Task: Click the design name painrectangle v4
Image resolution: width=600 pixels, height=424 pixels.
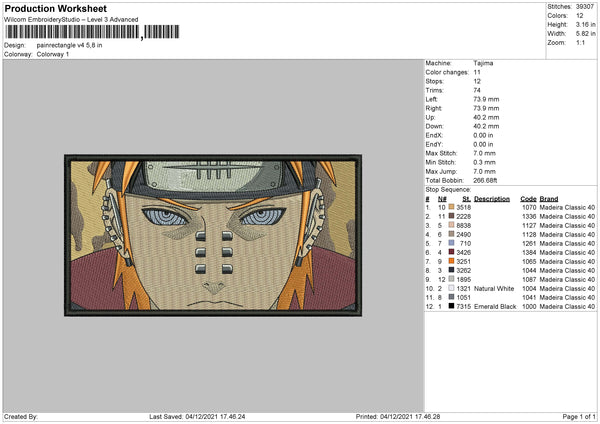Action: [x=69, y=45]
